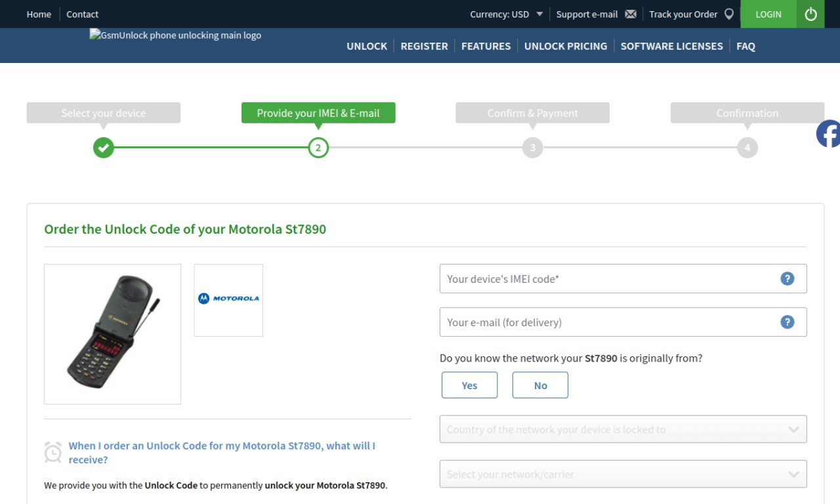This screenshot has width=840, height=504.
Task: Click step 2 circle on progress bar
Action: tap(318, 148)
